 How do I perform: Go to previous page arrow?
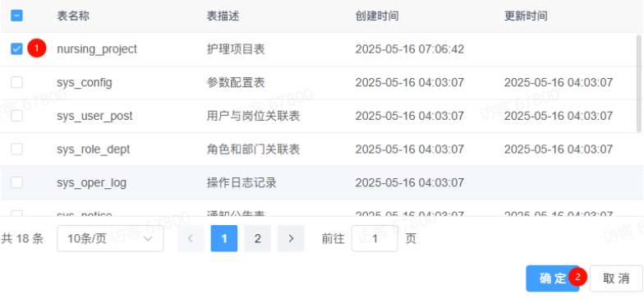point(191,238)
